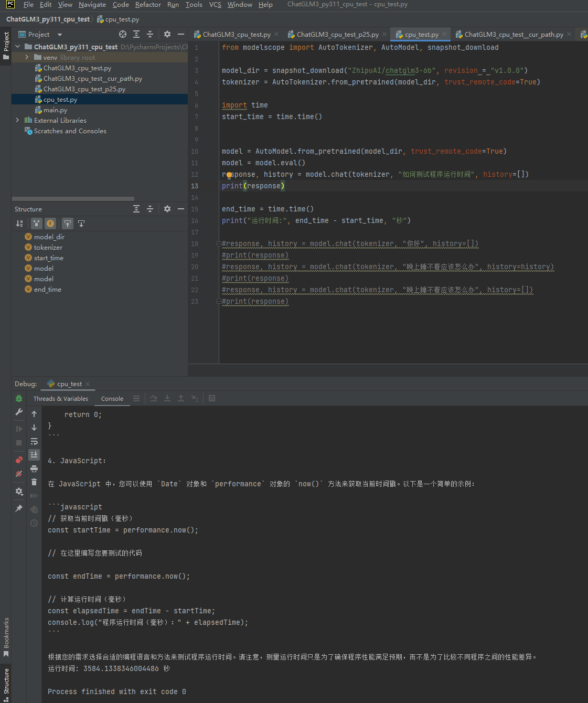
Task: Expand the venv library root folder
Action: point(27,57)
